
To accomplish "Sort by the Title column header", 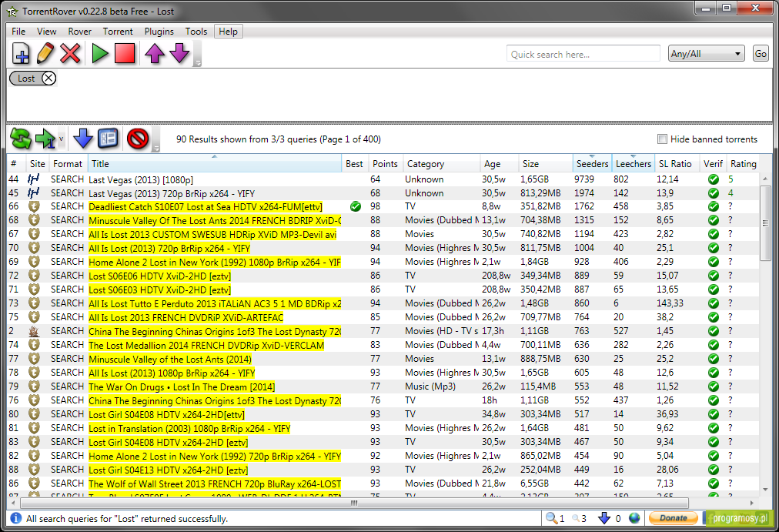I will pos(215,163).
